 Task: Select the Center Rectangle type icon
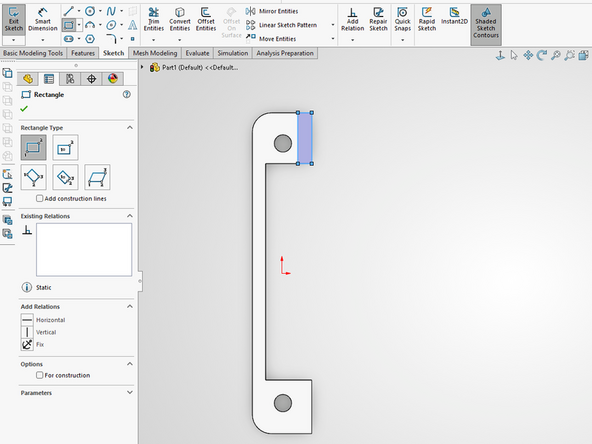(65, 148)
